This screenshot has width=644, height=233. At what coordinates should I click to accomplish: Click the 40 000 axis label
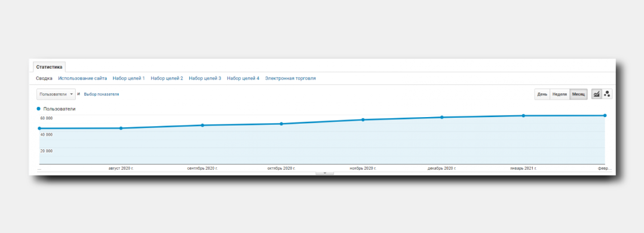47,135
